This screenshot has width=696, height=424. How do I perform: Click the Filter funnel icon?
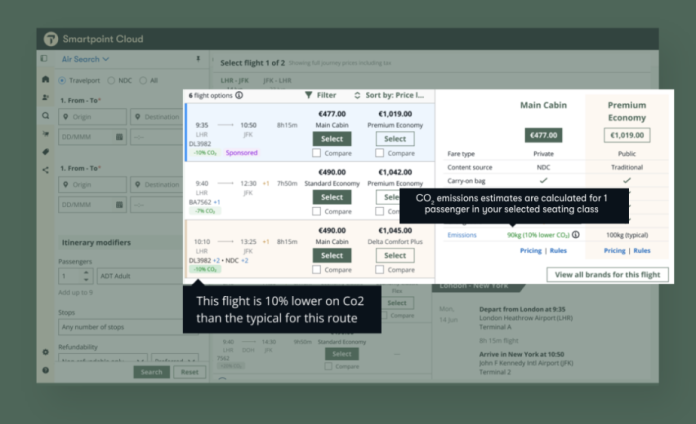coord(308,95)
